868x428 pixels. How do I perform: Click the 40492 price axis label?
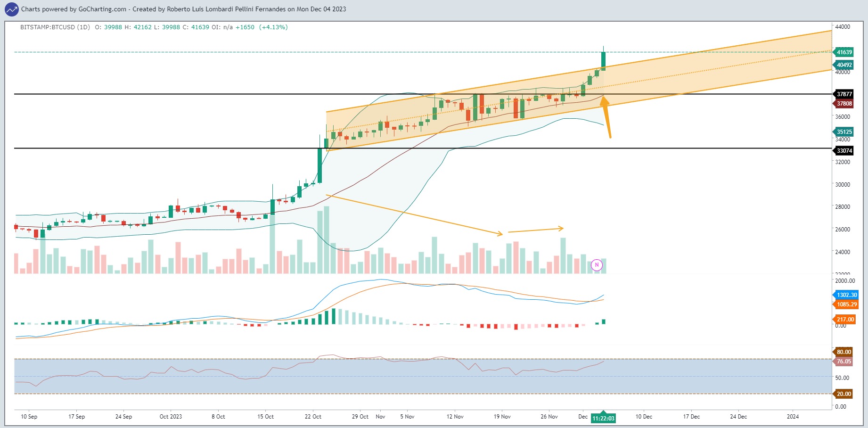(x=844, y=65)
